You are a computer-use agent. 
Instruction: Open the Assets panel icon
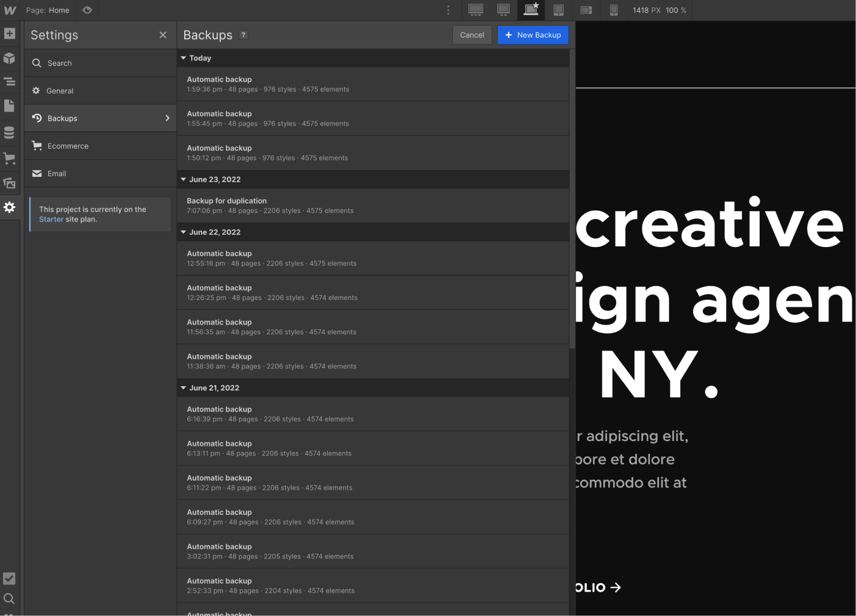click(x=9, y=183)
